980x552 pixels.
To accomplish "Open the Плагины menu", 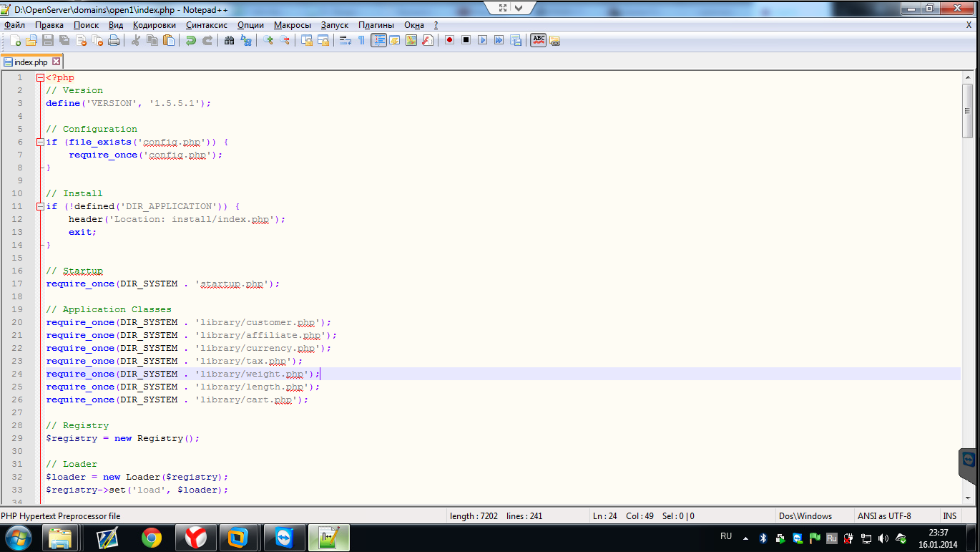I will [x=376, y=25].
